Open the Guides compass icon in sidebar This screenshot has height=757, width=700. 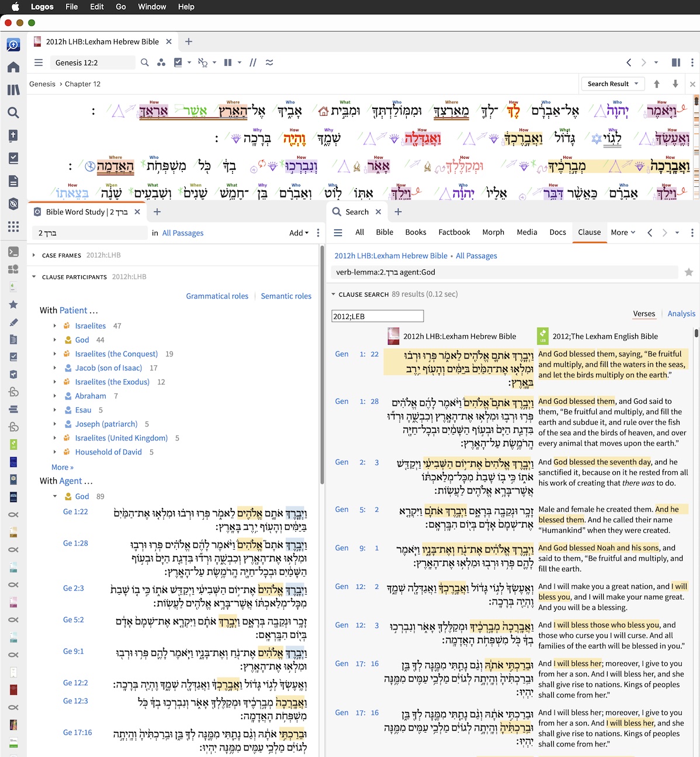tap(13, 204)
